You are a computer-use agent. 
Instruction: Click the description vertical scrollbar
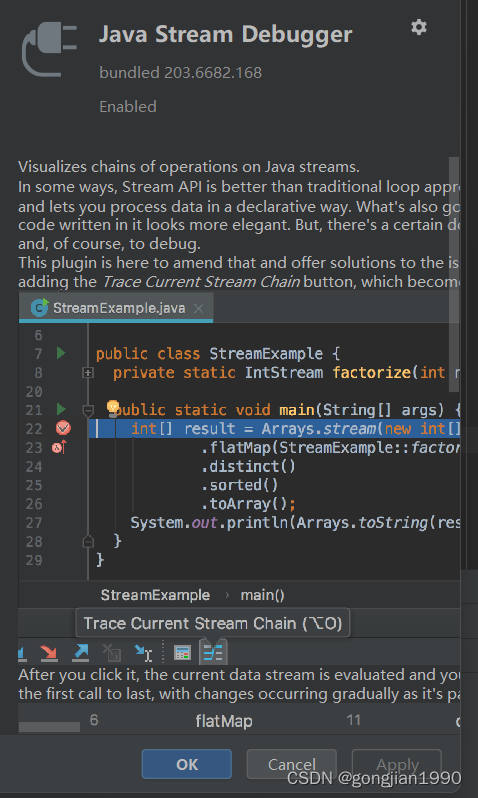pyautogui.click(x=454, y=275)
